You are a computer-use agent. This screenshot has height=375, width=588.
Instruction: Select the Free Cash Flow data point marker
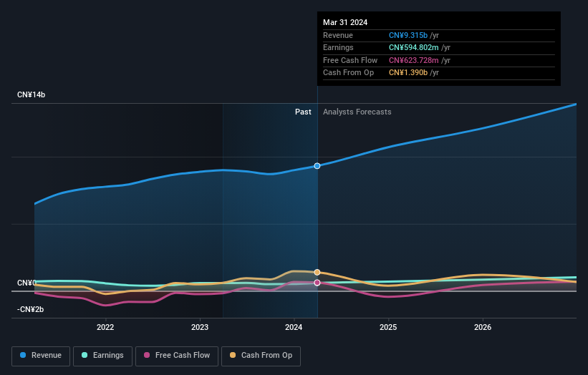coord(317,283)
